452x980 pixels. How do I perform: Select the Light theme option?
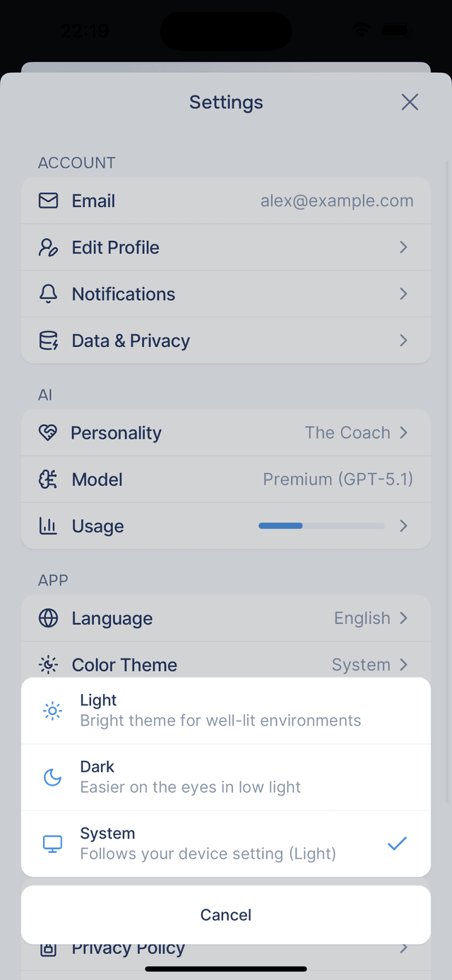(x=226, y=710)
